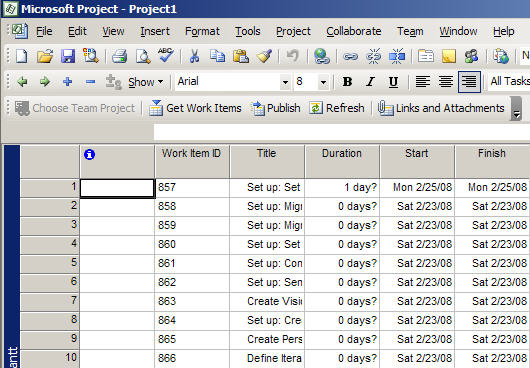Select the Duration column header
Viewport: 530px width, 368px height.
click(x=342, y=162)
